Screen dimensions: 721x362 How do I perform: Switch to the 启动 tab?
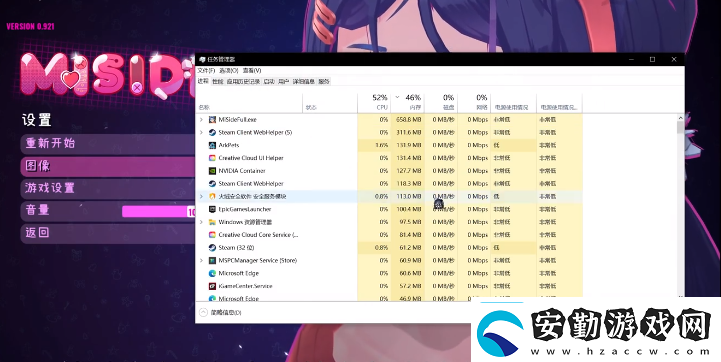[x=269, y=81]
